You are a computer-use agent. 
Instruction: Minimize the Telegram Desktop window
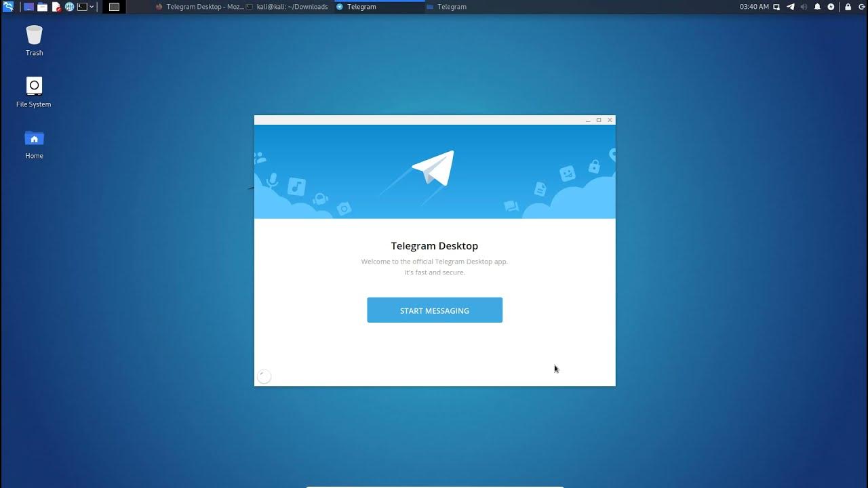[588, 120]
